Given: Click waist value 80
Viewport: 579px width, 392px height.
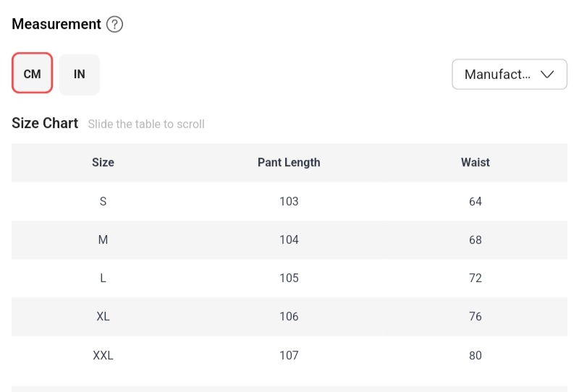Looking at the screenshot, I should (x=476, y=355).
